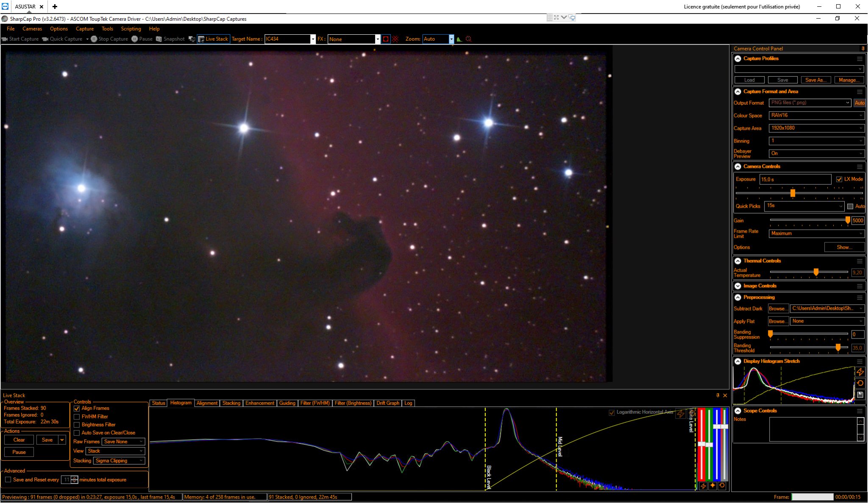The image size is (868, 503).
Task: Toggle the LX Mode checkbox
Action: 839,179
